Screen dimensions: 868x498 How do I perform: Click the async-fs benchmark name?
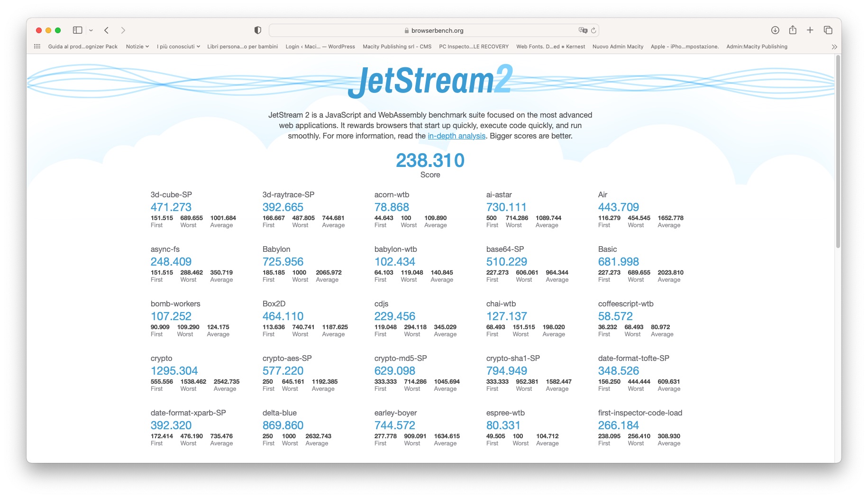[165, 249]
